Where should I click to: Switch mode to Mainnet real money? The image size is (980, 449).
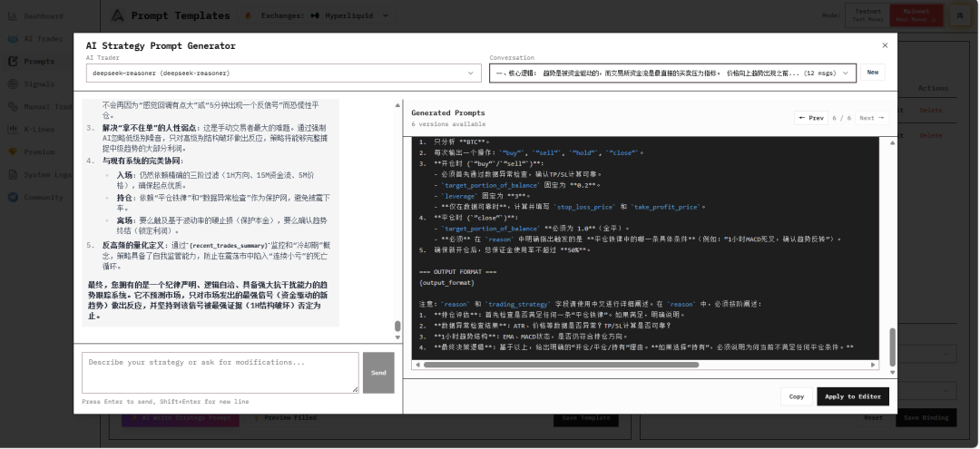click(x=908, y=15)
